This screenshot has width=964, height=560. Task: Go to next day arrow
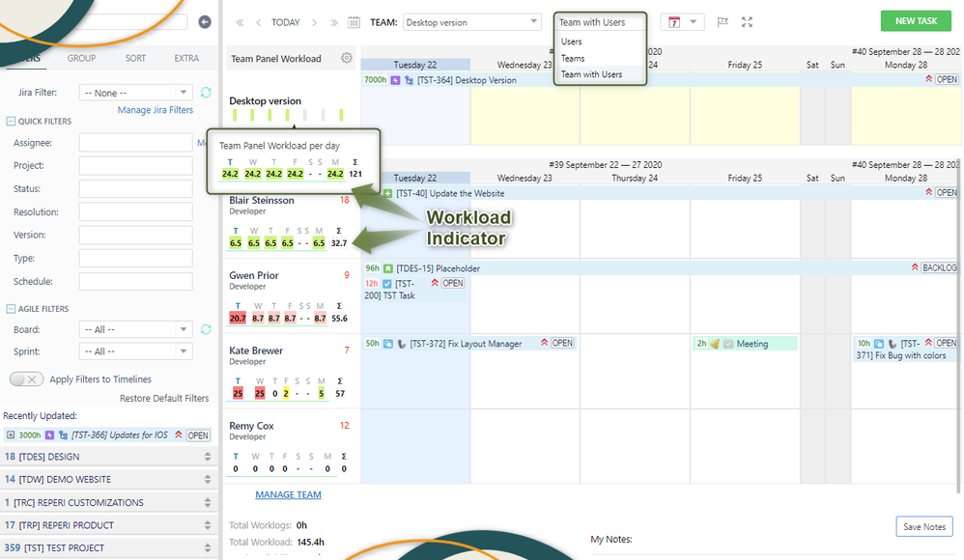[x=314, y=23]
